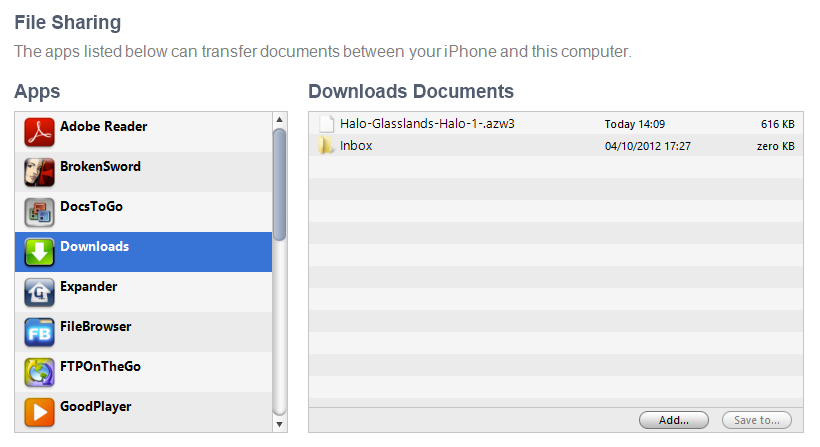Image resolution: width=820 pixels, height=447 pixels.
Task: Click the green Downloads app icon
Action: pyautogui.click(x=39, y=252)
